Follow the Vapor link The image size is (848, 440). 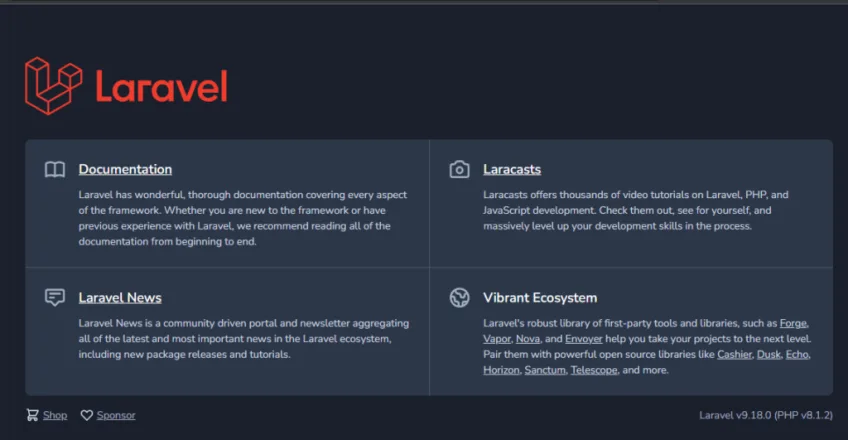pos(496,339)
